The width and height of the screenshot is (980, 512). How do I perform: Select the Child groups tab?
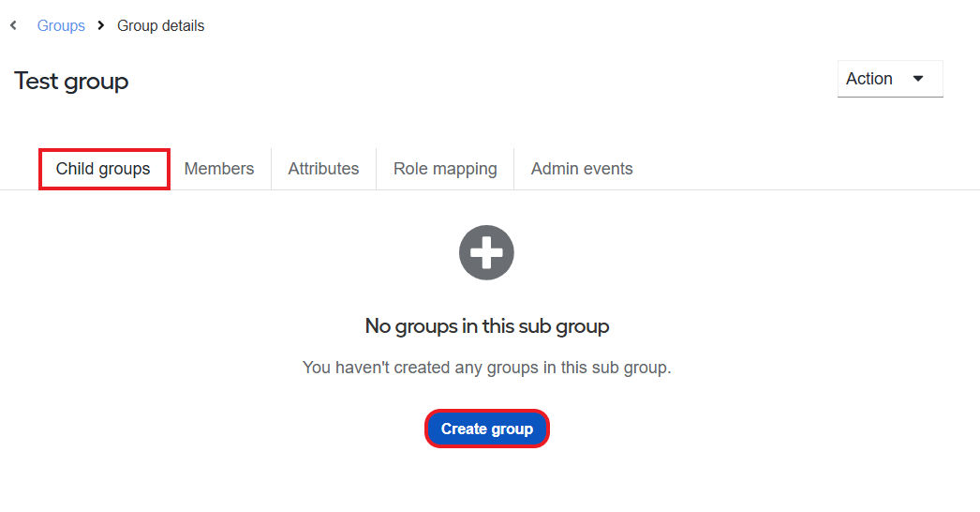point(104,169)
